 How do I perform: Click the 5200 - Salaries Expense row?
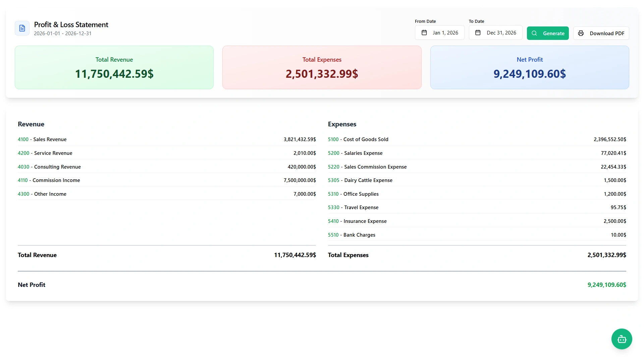pos(477,153)
